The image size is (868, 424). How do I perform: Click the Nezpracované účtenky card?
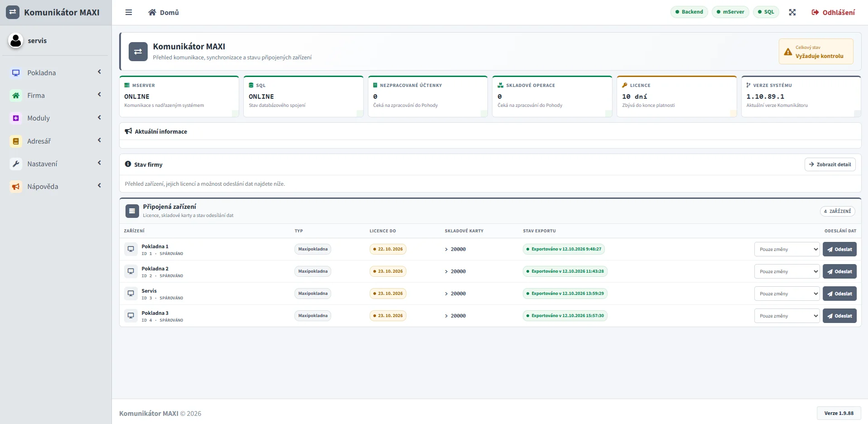tap(428, 96)
